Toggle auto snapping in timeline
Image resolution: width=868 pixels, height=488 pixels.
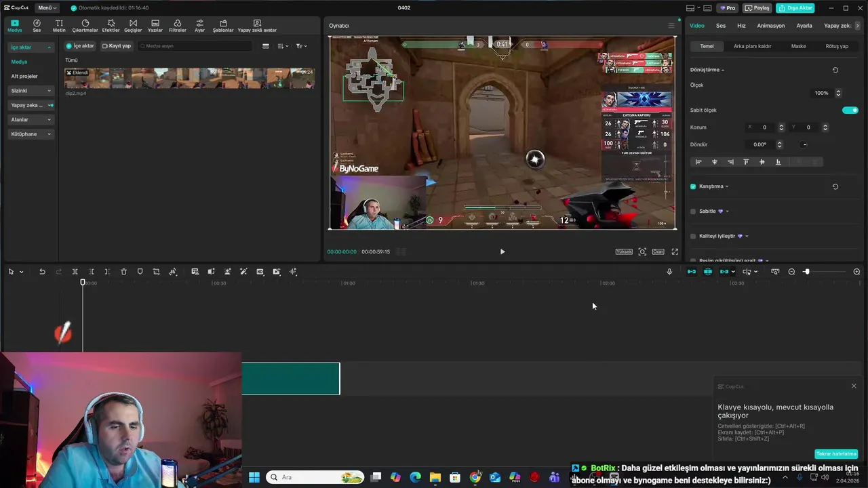(707, 272)
